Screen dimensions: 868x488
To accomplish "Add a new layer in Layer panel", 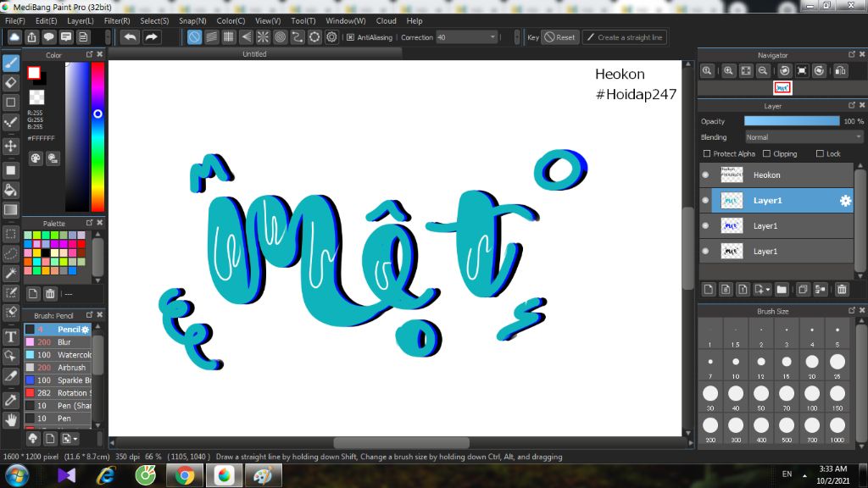I will [x=709, y=290].
